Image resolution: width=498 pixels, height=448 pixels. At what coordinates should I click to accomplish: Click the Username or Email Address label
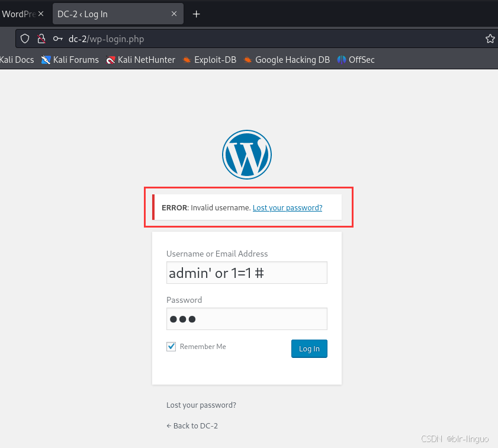point(217,254)
